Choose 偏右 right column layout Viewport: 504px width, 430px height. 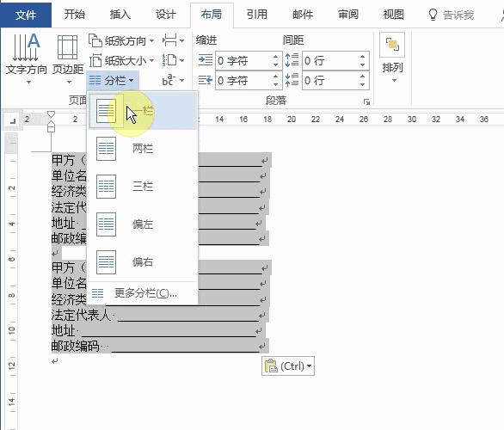143,262
